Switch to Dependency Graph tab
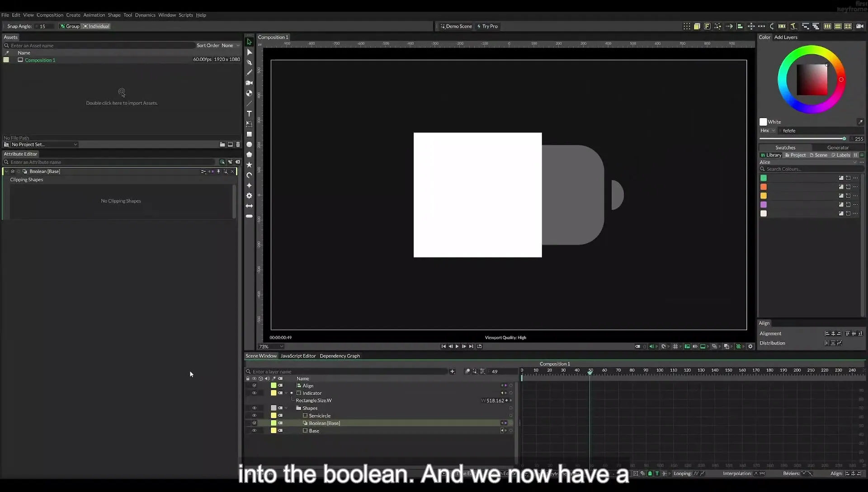Screen dimensions: 868x492 tap(340, 356)
